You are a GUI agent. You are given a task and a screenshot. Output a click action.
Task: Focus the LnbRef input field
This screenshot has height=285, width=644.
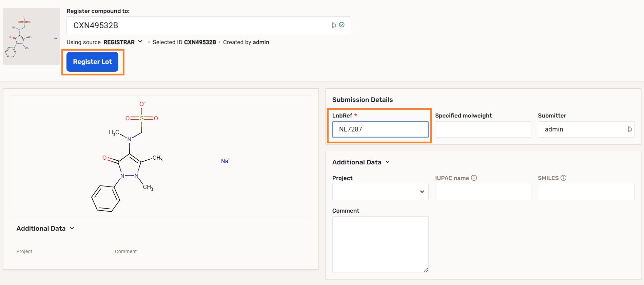point(380,129)
